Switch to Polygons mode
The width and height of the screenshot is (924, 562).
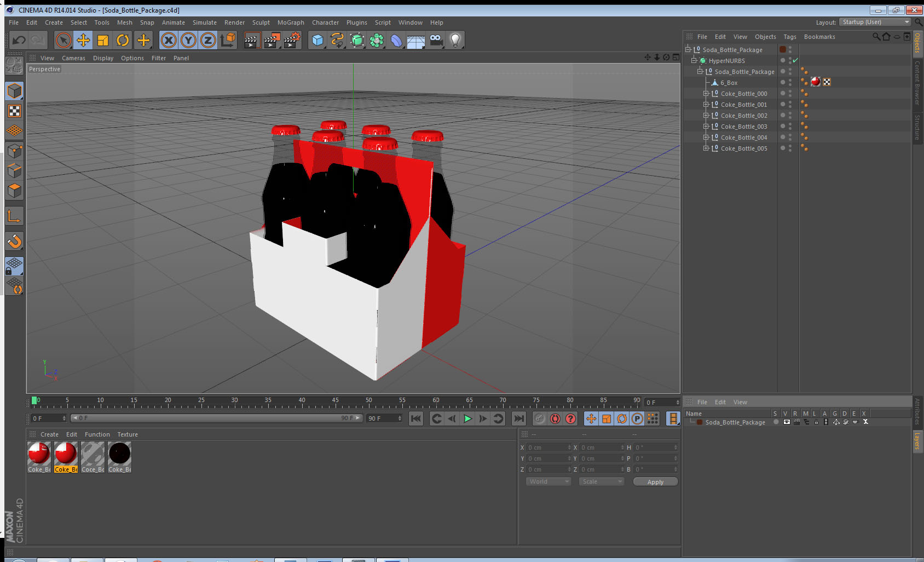15,190
